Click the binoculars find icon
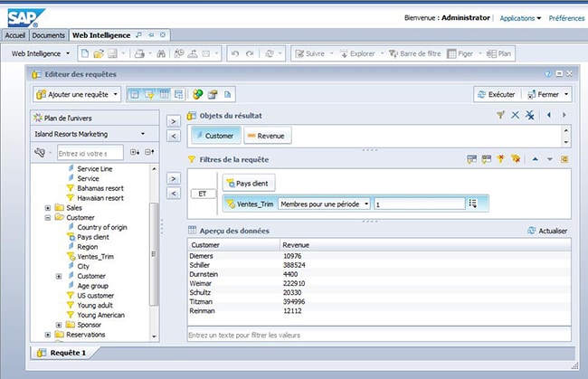The width and height of the screenshot is (588, 379). [x=161, y=53]
